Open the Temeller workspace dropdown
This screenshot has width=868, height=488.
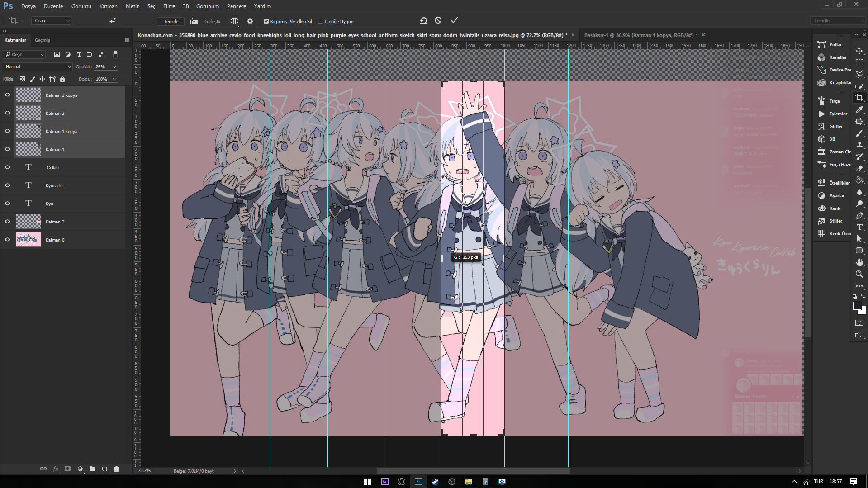point(838,21)
